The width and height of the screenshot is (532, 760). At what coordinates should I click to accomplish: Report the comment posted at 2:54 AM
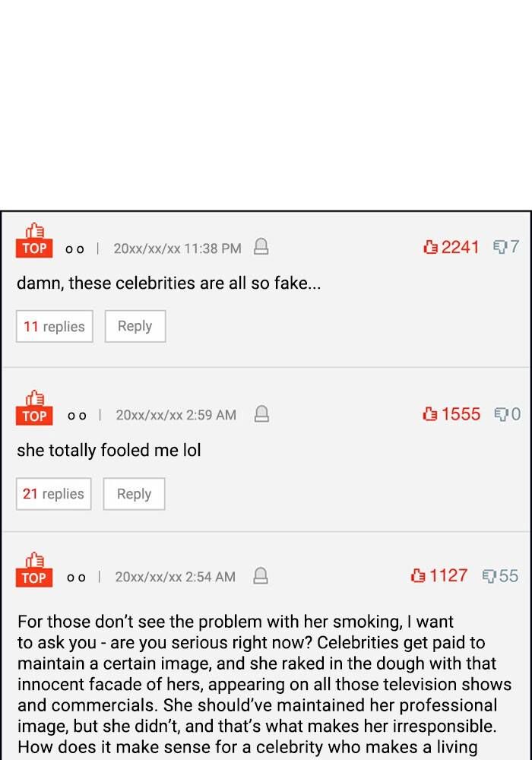(261, 576)
